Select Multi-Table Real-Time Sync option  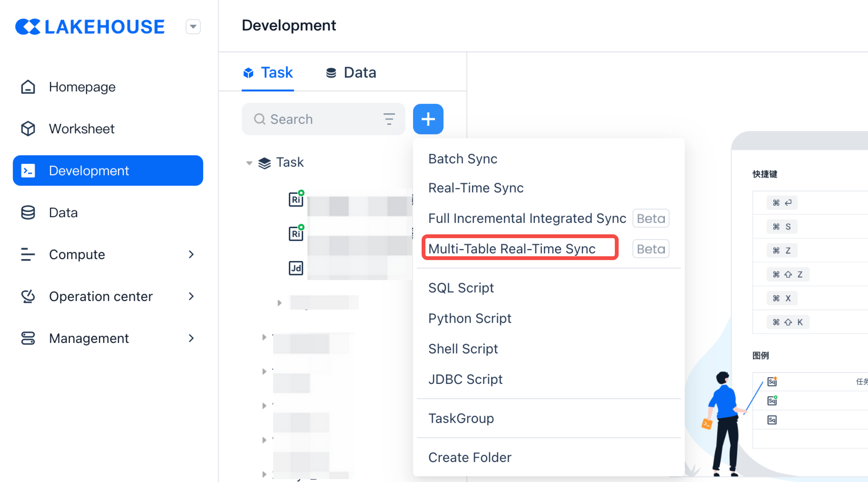pyautogui.click(x=512, y=249)
